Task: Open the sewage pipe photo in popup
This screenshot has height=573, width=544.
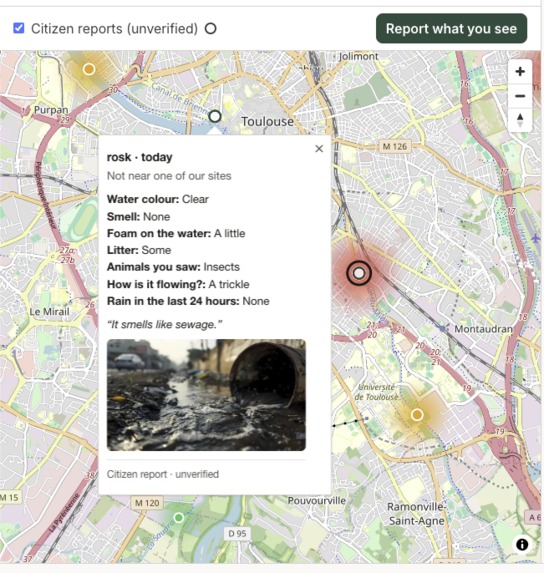Action: click(206, 395)
